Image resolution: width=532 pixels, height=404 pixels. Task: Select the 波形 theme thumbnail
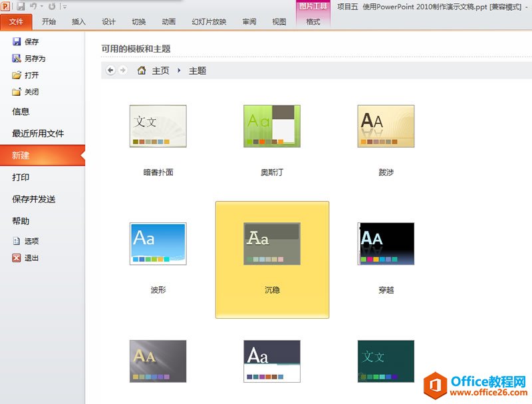pyautogui.click(x=158, y=242)
